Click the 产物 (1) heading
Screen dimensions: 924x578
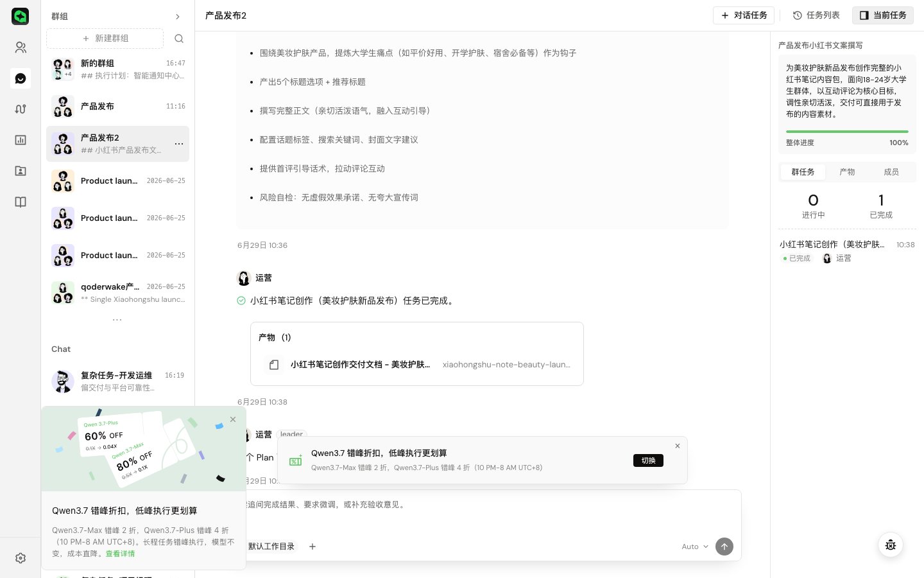275,338
